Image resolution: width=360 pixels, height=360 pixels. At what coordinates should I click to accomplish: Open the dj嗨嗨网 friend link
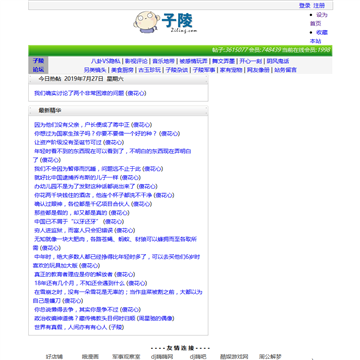162,357
